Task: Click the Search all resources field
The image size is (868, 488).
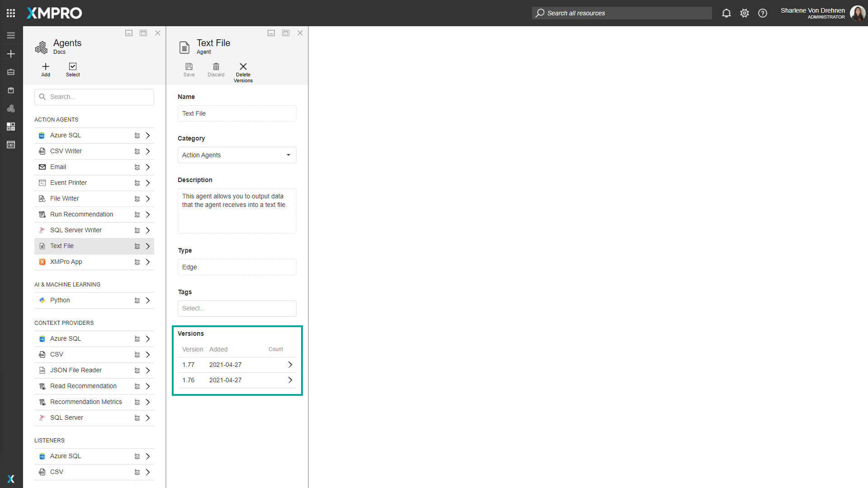Action: tap(622, 13)
